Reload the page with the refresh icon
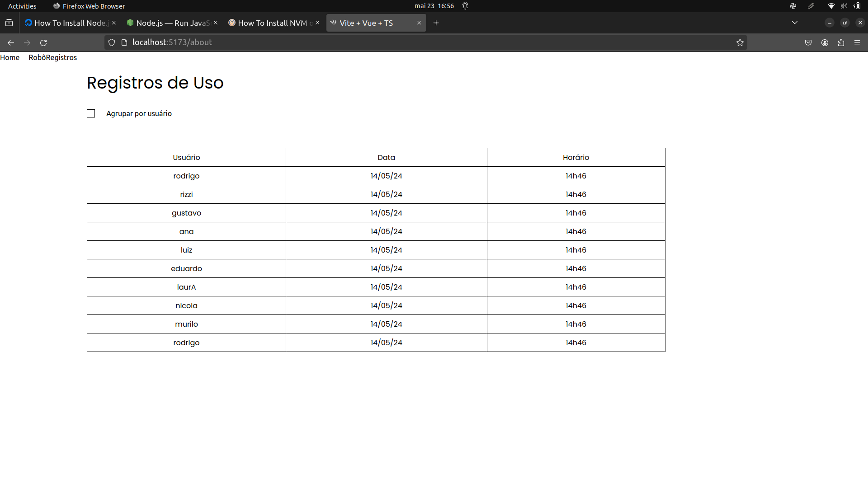This screenshot has height=488, width=868. (43, 42)
